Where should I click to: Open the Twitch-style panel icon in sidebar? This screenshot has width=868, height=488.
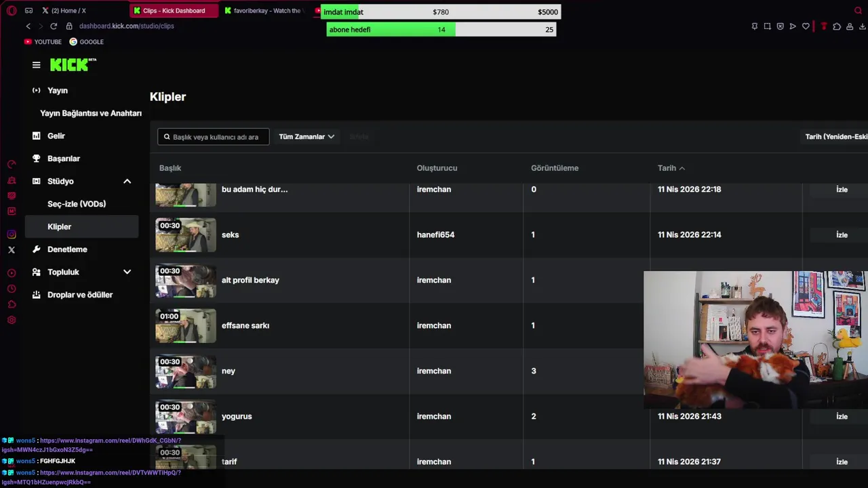[12, 196]
